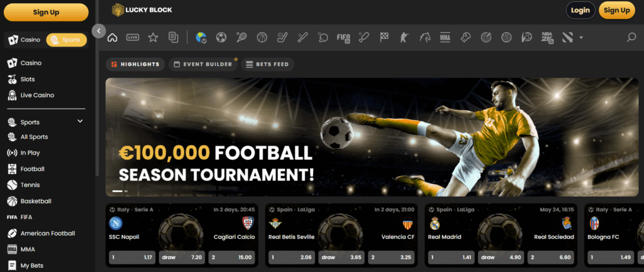The height and width of the screenshot is (272, 644).
Task: Open American Football in sidebar
Action: (x=41, y=234)
